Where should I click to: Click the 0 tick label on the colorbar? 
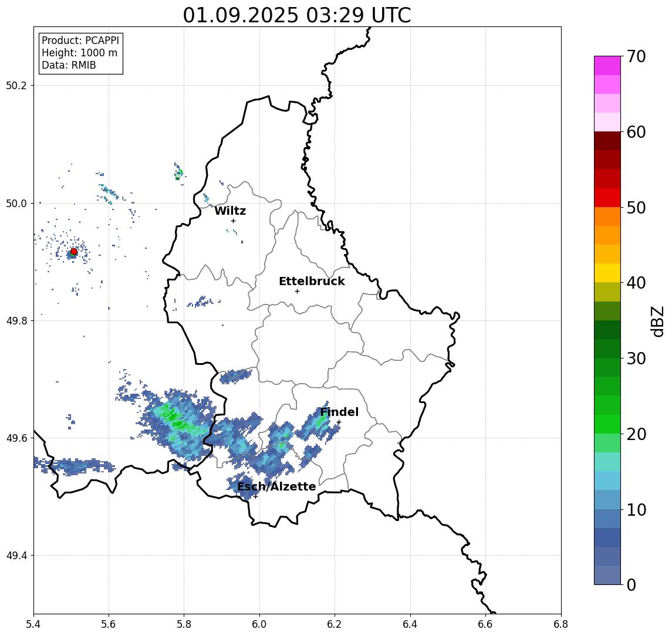tap(632, 584)
